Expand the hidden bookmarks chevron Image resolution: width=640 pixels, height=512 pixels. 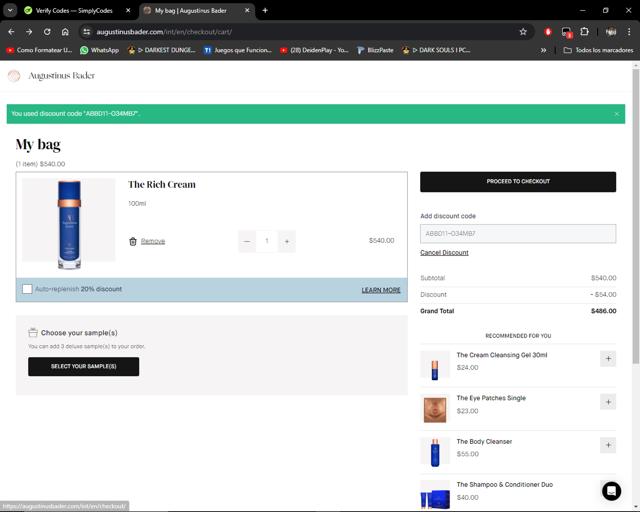[x=543, y=50]
